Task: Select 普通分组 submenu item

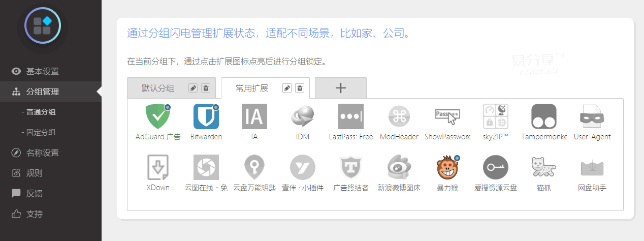Action: [x=51, y=112]
